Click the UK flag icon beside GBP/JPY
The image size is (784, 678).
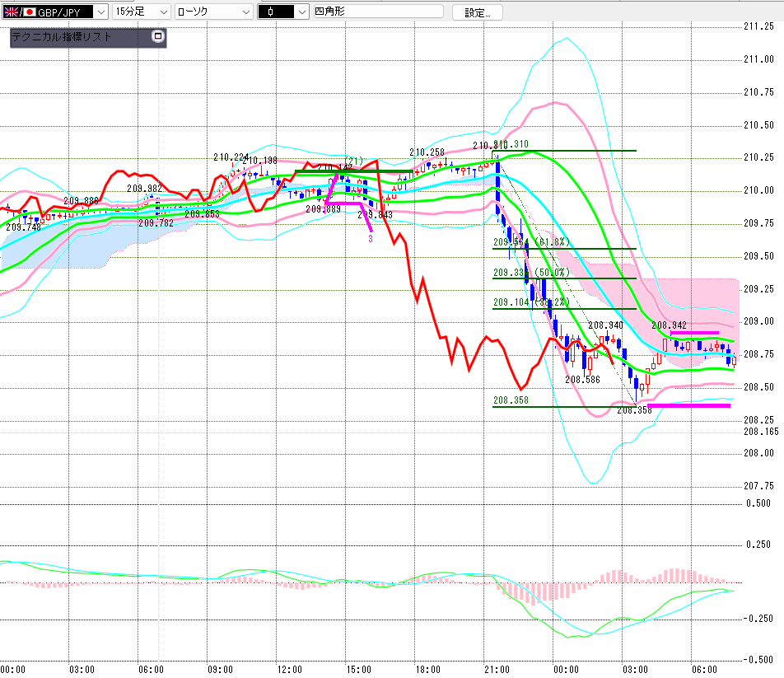point(11,12)
